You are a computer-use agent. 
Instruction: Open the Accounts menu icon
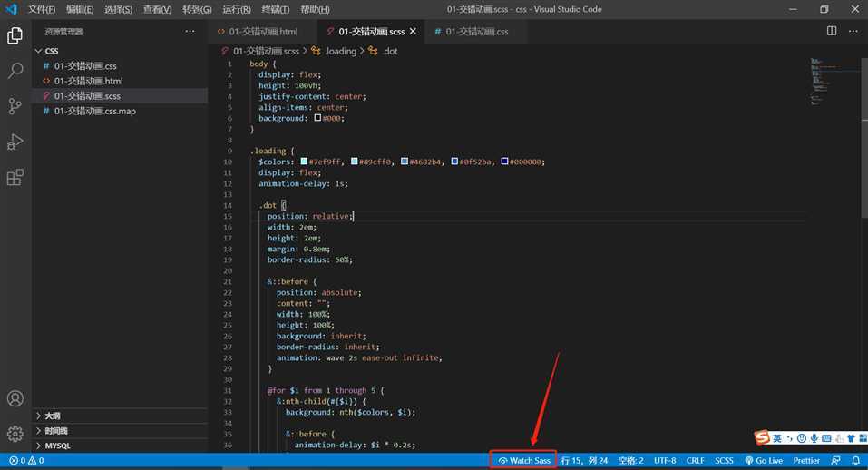(15, 398)
